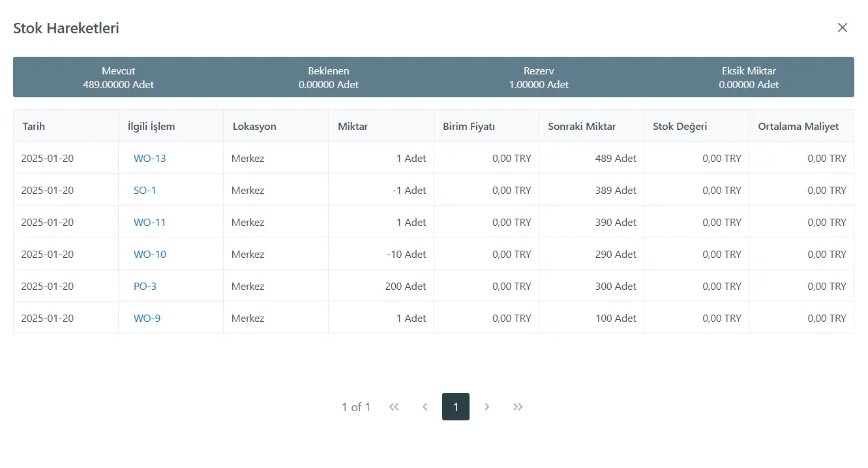The width and height of the screenshot is (868, 468).
Task: Click the Mevcut 489.00000 Adet summary
Action: coord(119,77)
